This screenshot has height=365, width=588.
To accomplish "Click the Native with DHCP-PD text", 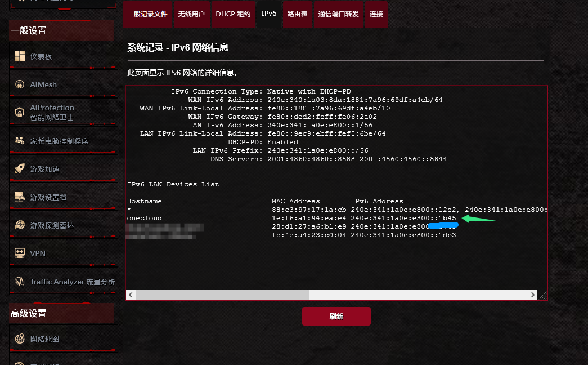I will pyautogui.click(x=309, y=91).
